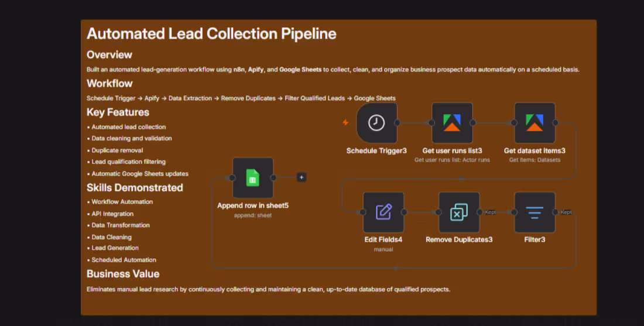Click the input connector of Append row in sheet5
The height and width of the screenshot is (326, 644).
pos(232,178)
